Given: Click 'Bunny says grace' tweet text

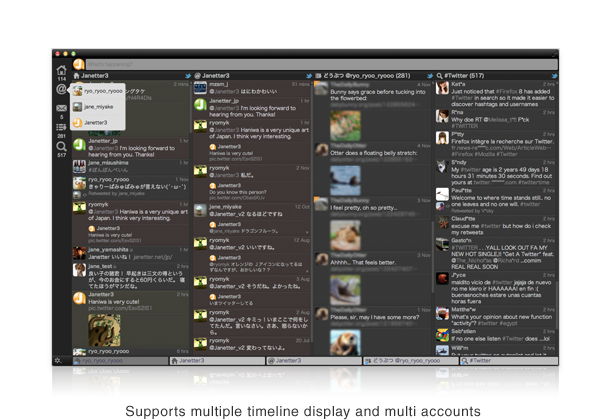Looking at the screenshot, I should [378, 95].
